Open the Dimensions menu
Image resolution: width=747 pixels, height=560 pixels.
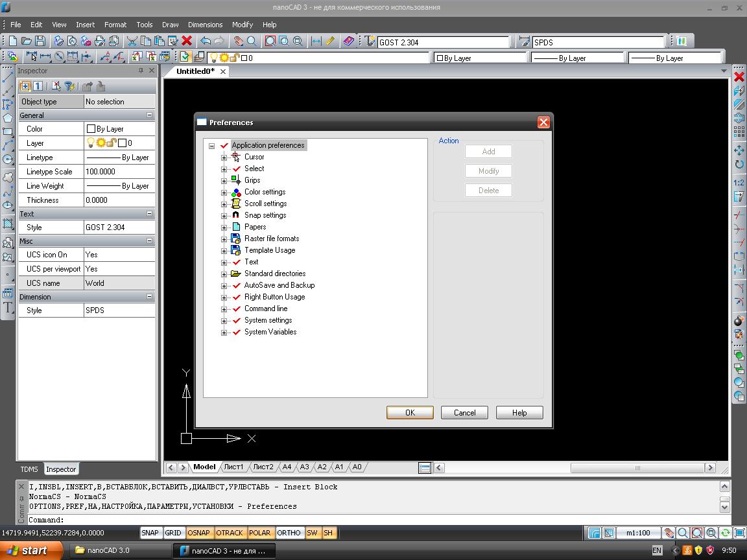(x=206, y=25)
